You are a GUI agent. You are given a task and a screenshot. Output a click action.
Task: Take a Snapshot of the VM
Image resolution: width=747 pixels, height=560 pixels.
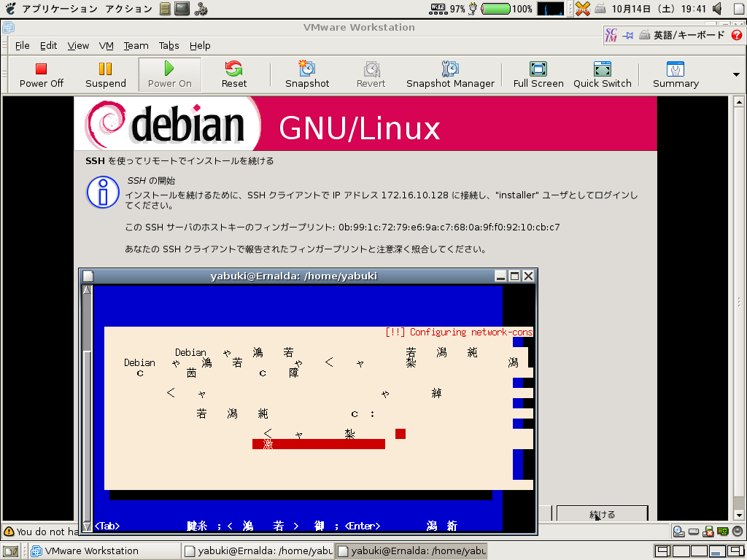(307, 75)
